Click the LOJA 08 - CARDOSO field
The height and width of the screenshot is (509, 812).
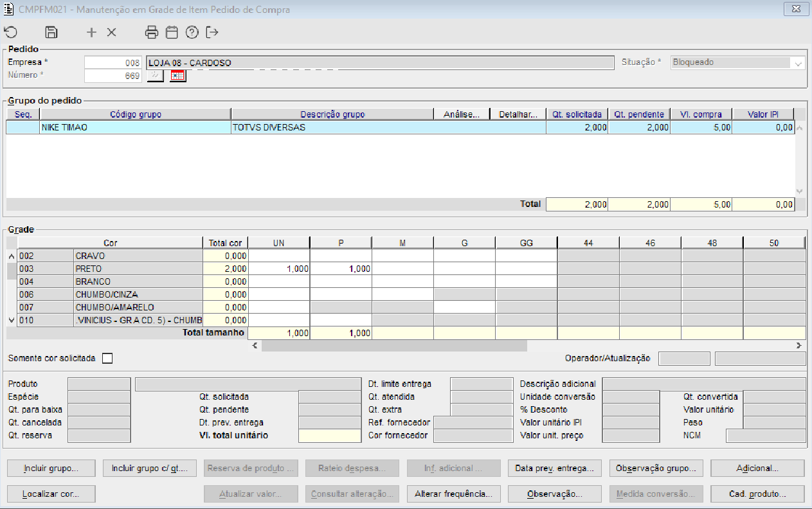coord(380,63)
